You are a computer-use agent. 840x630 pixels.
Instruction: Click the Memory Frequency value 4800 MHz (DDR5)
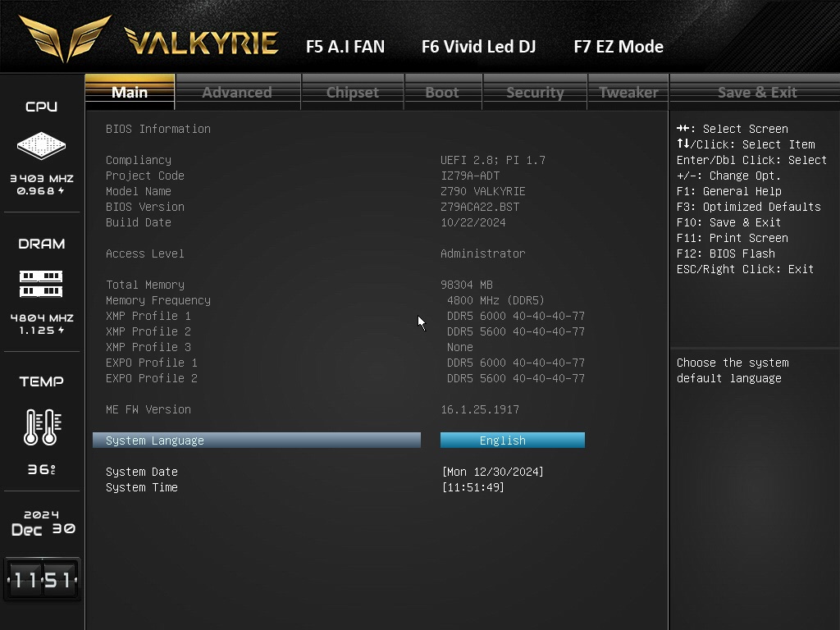point(495,300)
